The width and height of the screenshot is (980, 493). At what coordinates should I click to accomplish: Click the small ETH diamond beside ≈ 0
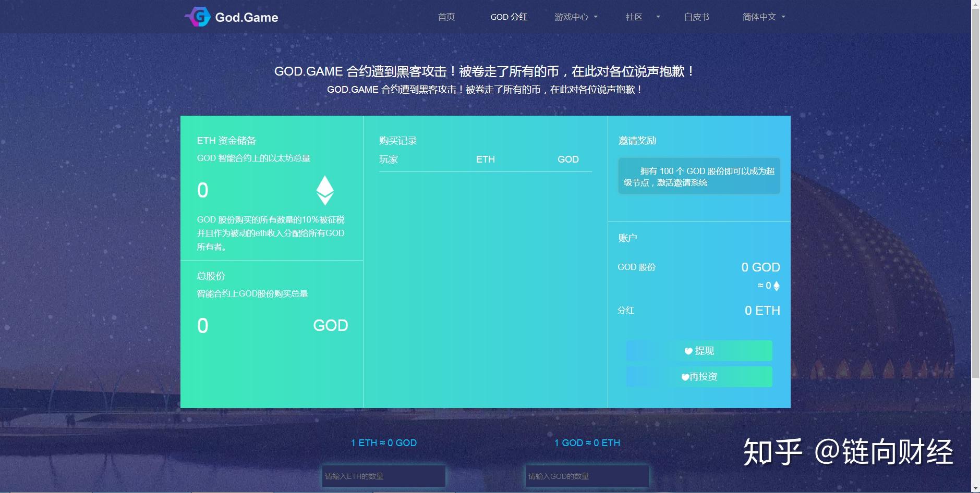click(777, 286)
